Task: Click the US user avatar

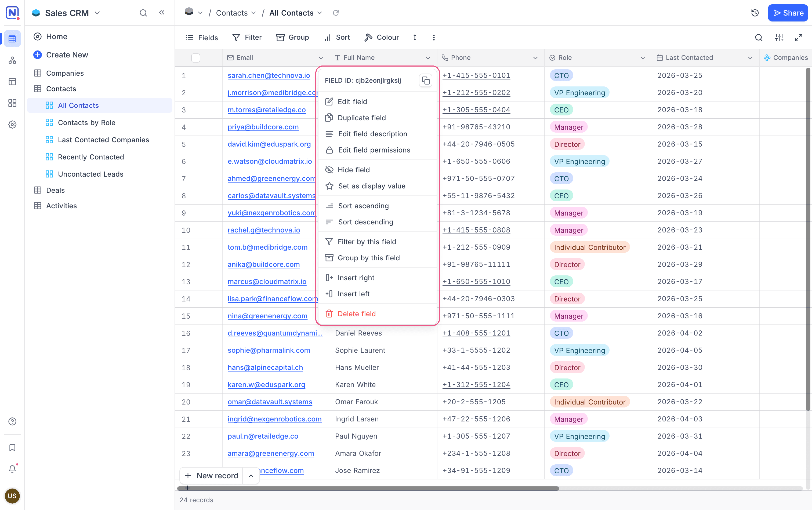Action: point(12,496)
